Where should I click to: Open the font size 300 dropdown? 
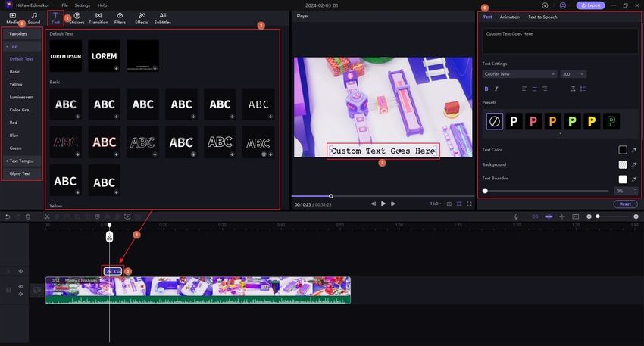tap(573, 74)
